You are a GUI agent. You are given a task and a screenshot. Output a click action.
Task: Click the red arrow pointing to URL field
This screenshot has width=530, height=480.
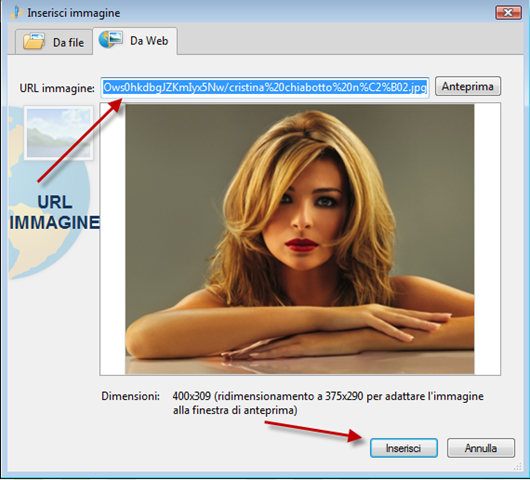80,140
